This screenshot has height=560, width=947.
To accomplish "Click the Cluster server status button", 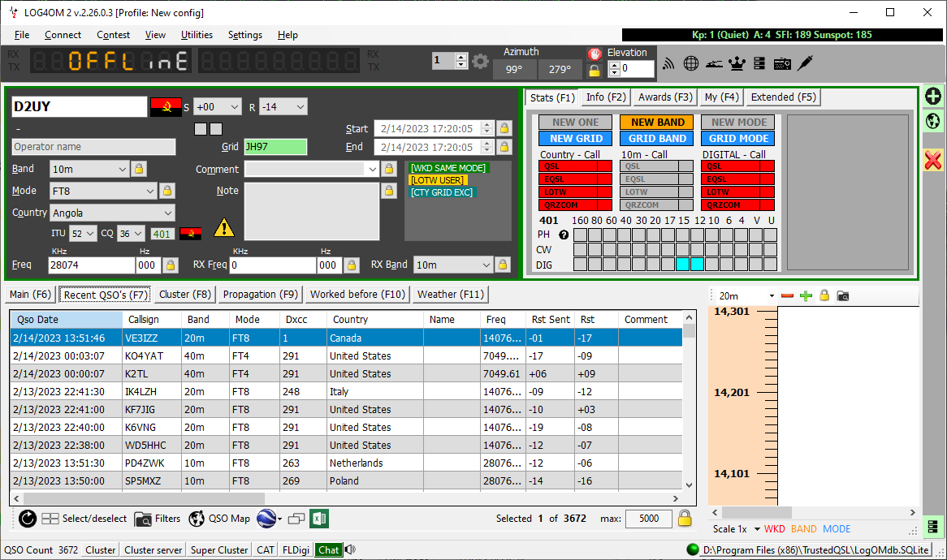I will (x=154, y=549).
